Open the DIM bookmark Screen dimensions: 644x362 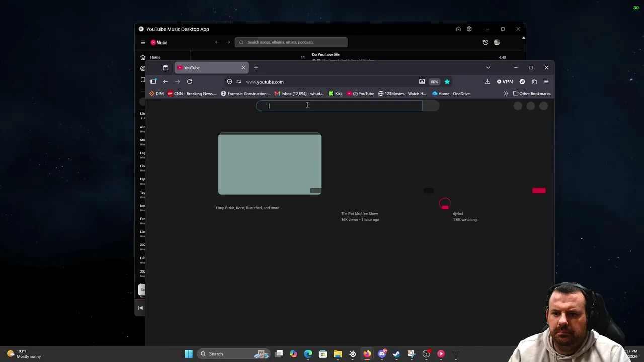point(156,94)
